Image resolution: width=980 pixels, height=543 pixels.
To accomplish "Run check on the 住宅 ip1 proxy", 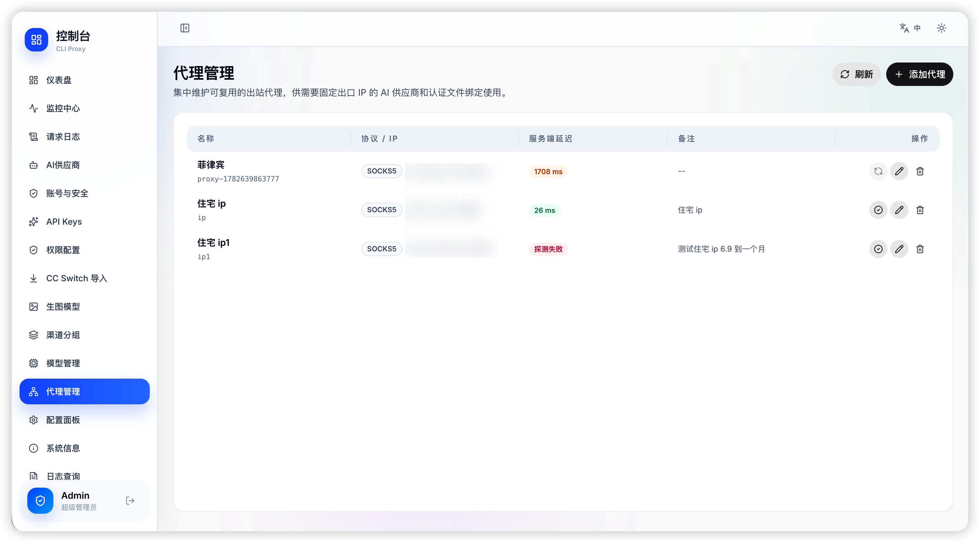I will click(878, 249).
